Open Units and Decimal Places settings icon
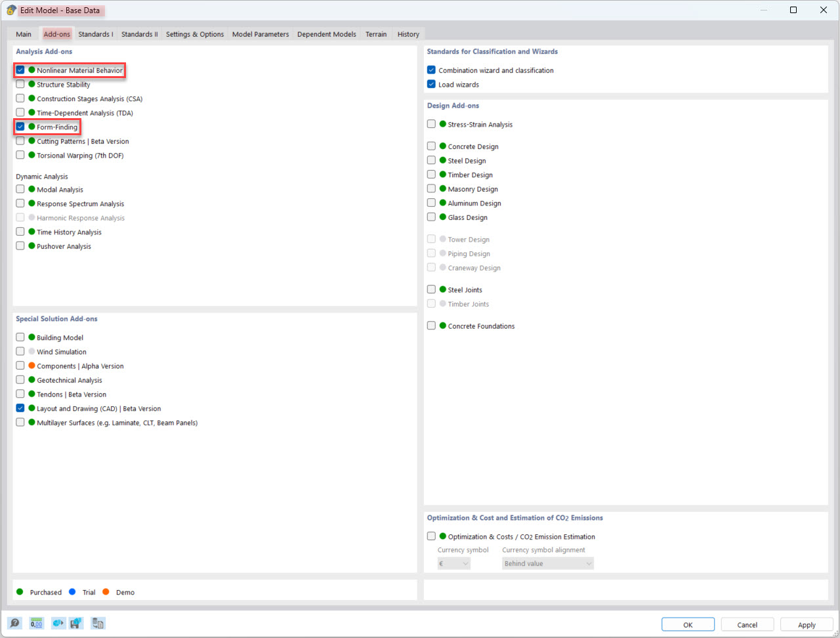The width and height of the screenshot is (840, 638). (36, 623)
